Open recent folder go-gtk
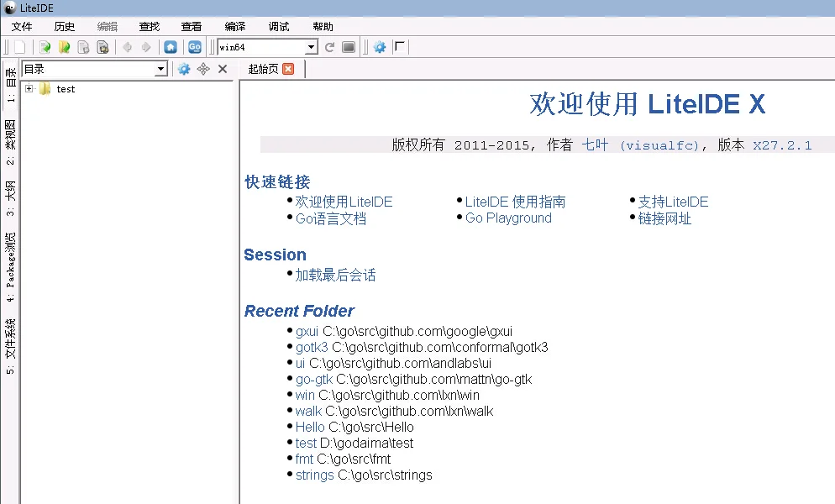Screen dimensions: 835x504 coord(313,380)
